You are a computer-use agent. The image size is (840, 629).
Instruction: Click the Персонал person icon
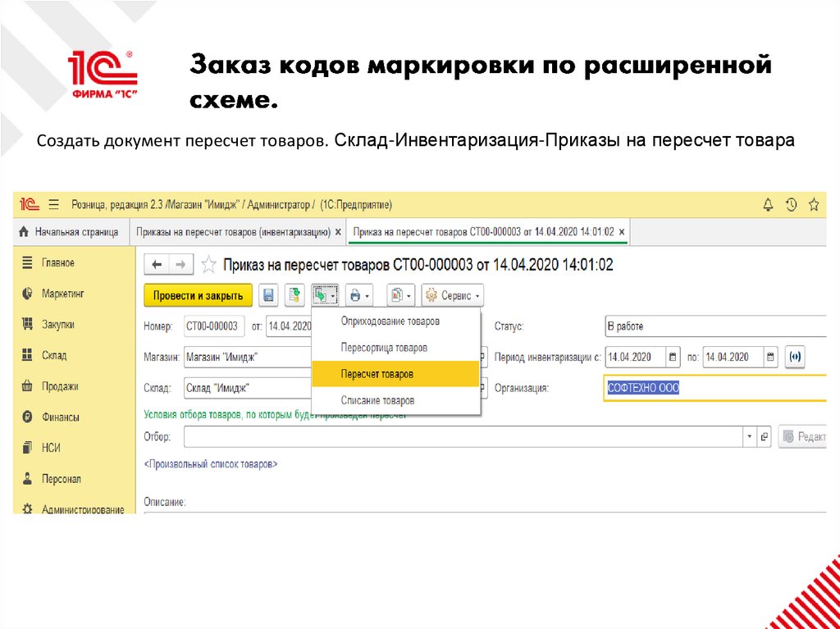(x=27, y=479)
